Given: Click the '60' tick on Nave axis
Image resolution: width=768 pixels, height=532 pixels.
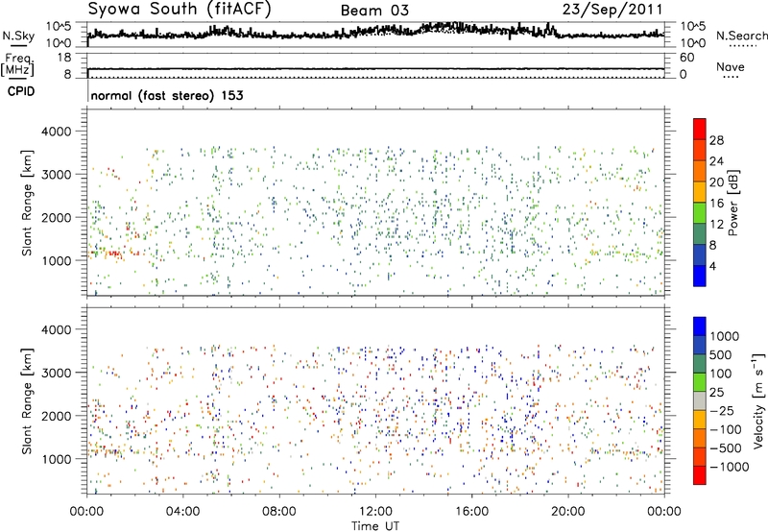Looking at the screenshot, I should tap(686, 58).
